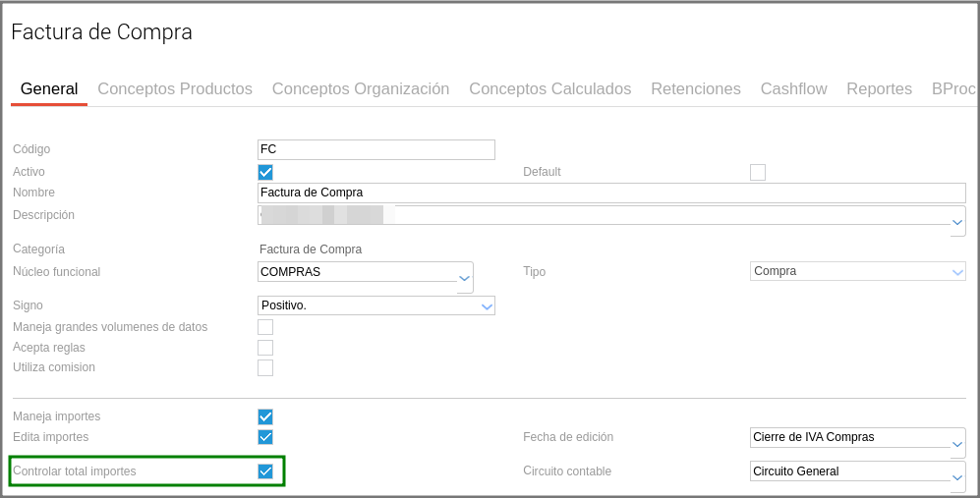
Task: Expand the Descripción dropdown arrow
Action: [957, 222]
